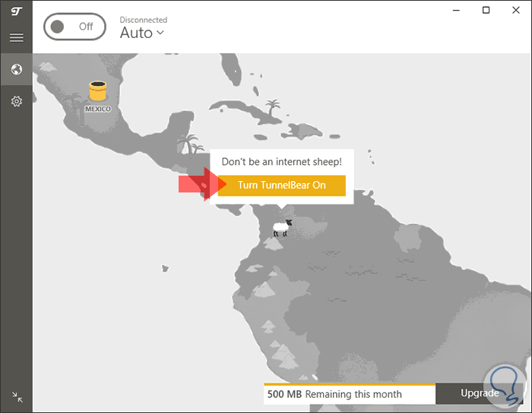Click the MEXICO country label
The height and width of the screenshot is (413, 532).
point(98,109)
